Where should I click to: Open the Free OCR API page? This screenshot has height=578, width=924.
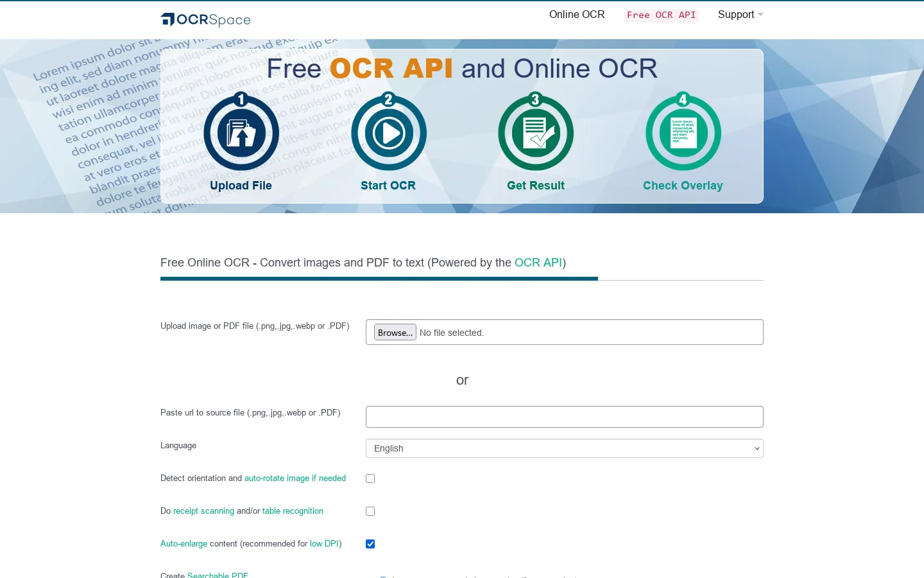[661, 15]
